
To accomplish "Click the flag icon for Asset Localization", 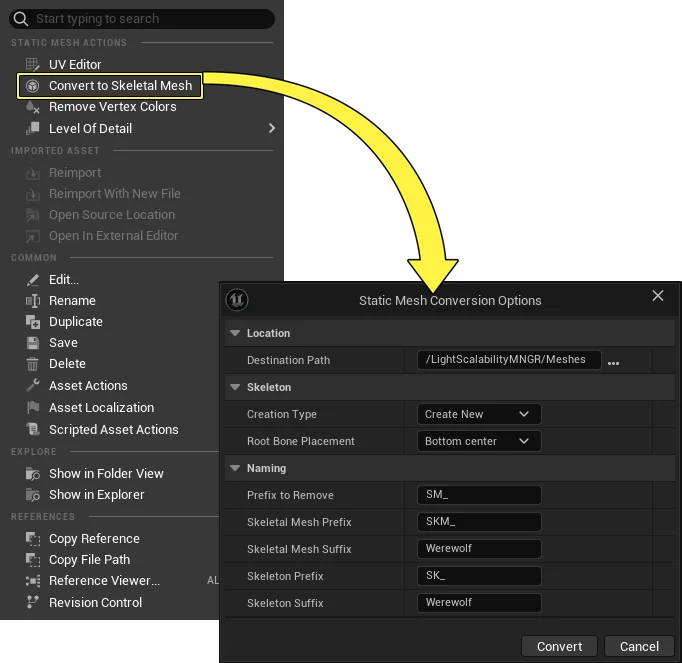I will [33, 408].
